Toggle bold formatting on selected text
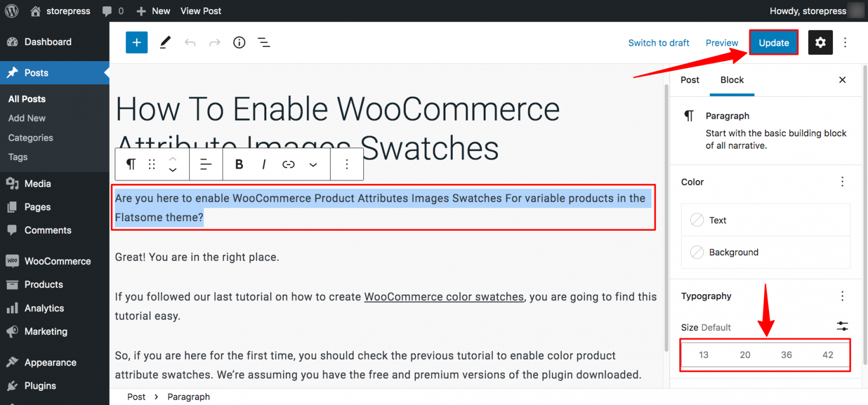Screen dimensions: 868x405 coord(239,164)
